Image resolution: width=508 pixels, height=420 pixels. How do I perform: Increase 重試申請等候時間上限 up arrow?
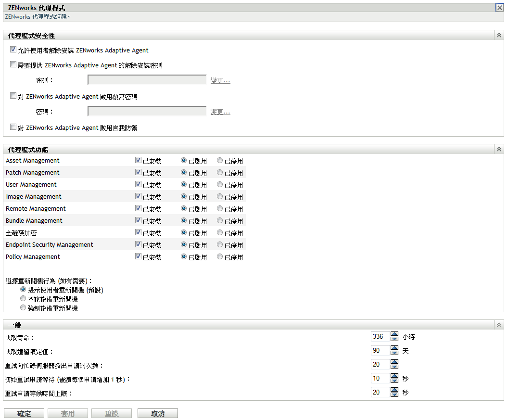pos(394,390)
